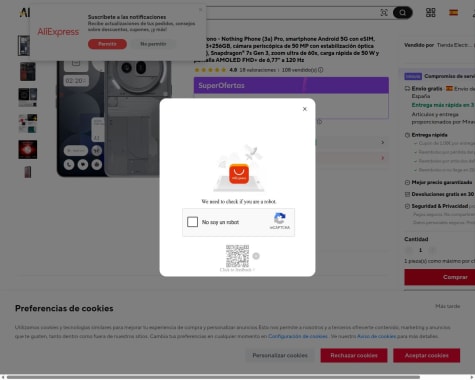Expand the red promotion row chevron
Image resolution: width=475 pixels, height=380 pixels.
pyautogui.click(x=383, y=158)
